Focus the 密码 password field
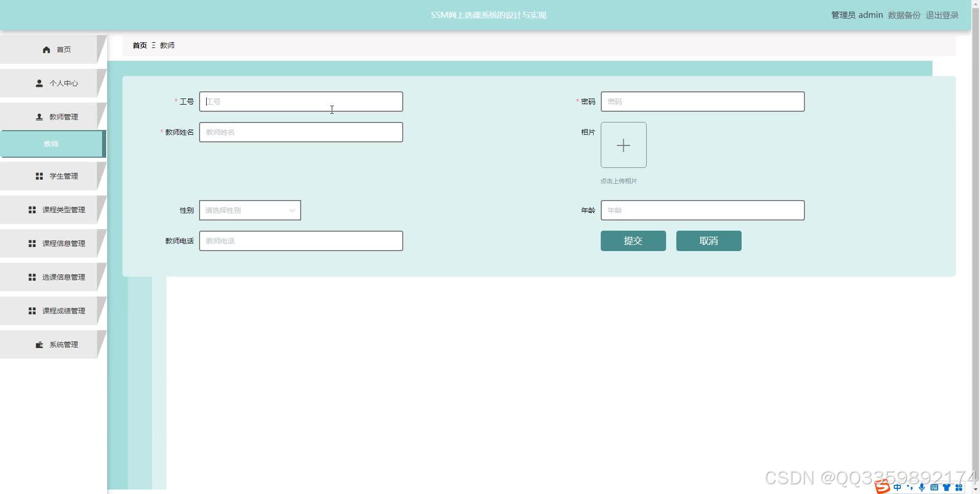The height and width of the screenshot is (494, 980). pyautogui.click(x=702, y=102)
